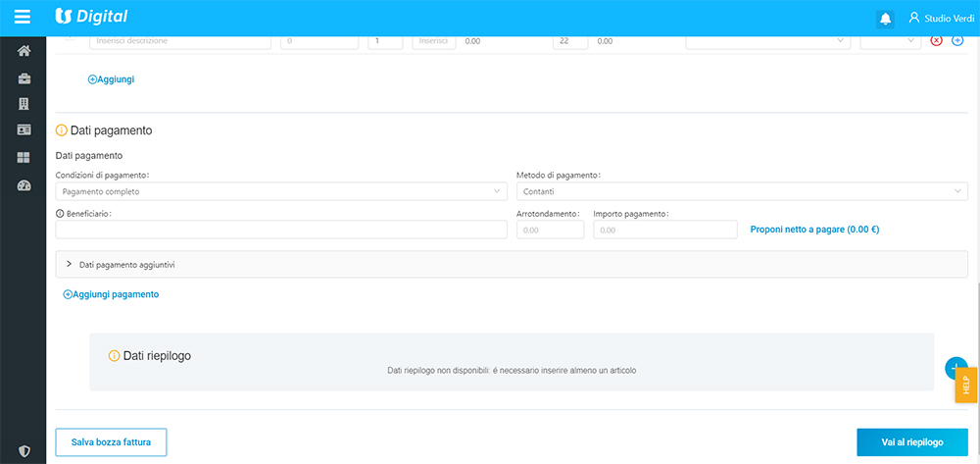Click Aggiungi pagamento link

112,294
